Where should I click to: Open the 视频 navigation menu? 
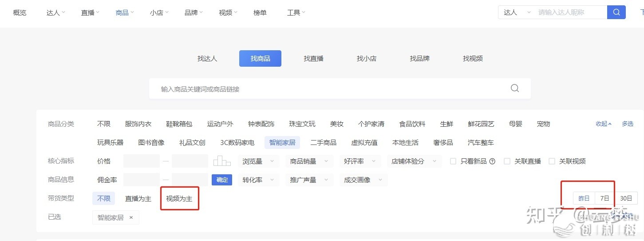pyautogui.click(x=228, y=12)
